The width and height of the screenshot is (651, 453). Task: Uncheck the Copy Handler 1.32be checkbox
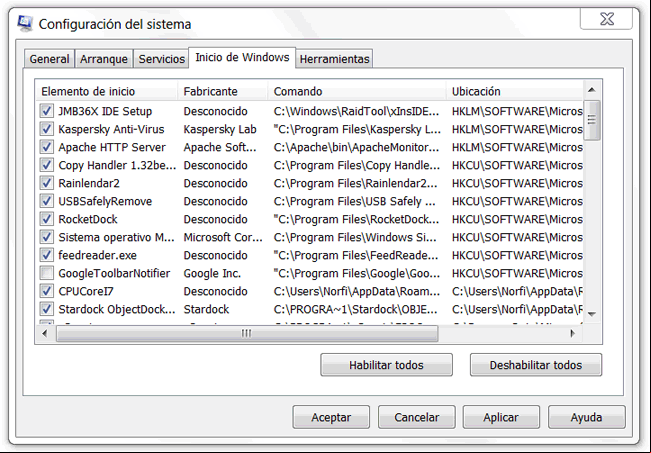[46, 165]
